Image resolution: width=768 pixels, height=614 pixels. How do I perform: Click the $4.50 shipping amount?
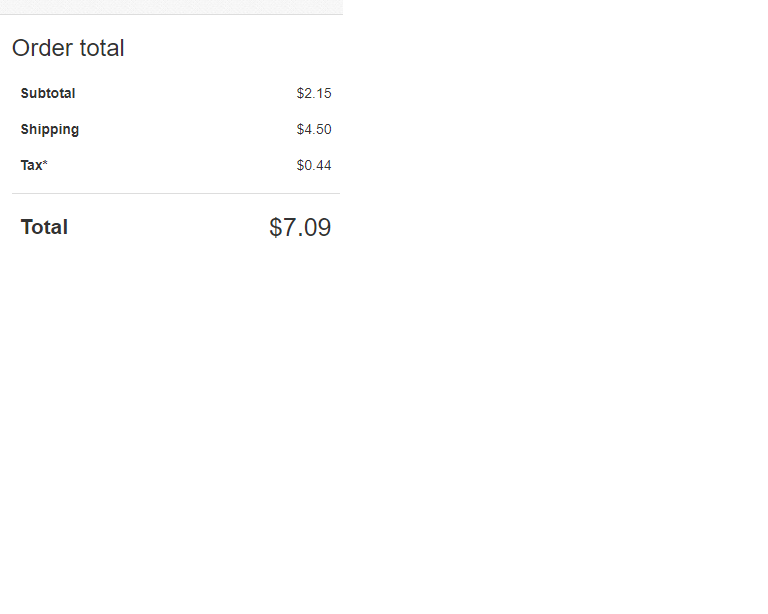click(x=314, y=130)
